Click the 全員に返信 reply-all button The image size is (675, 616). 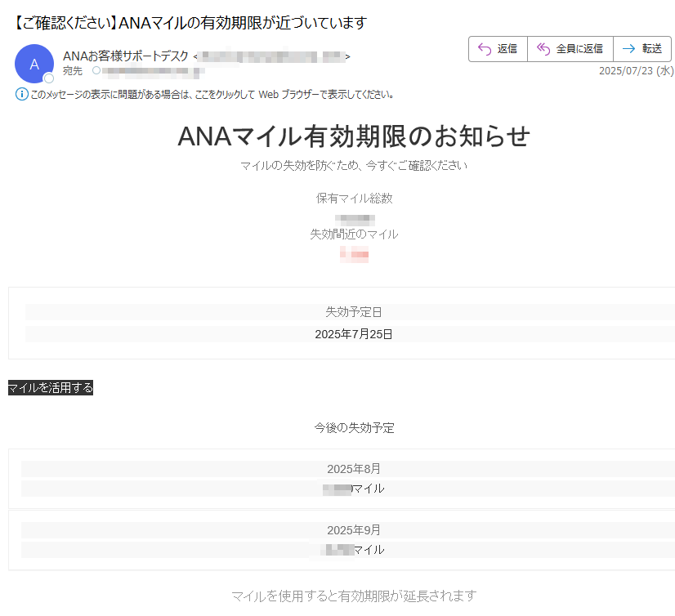coord(570,49)
